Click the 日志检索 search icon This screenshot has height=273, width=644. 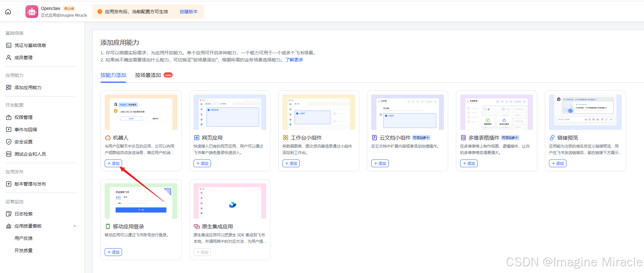9,214
